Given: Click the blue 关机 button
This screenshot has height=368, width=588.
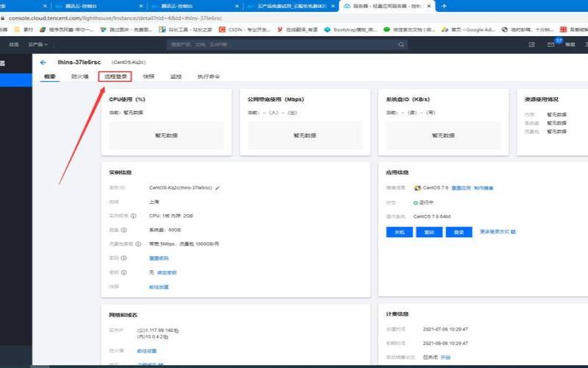Looking at the screenshot, I should tap(399, 232).
